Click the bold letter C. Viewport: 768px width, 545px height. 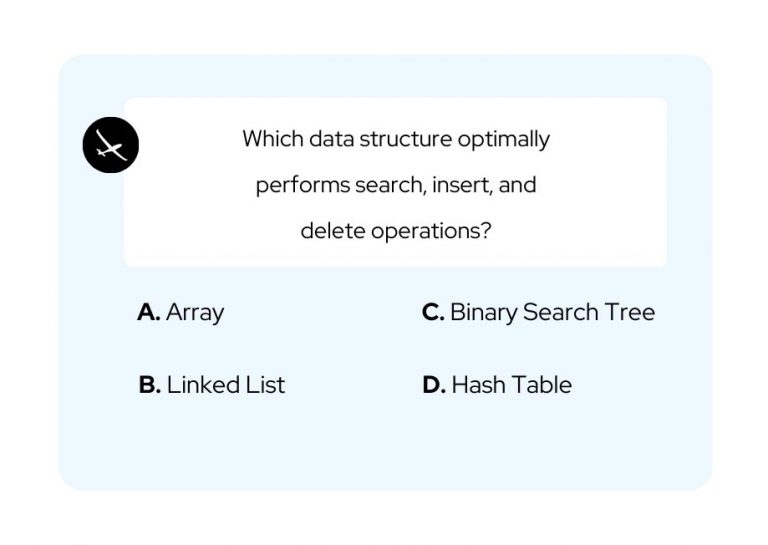pos(433,312)
